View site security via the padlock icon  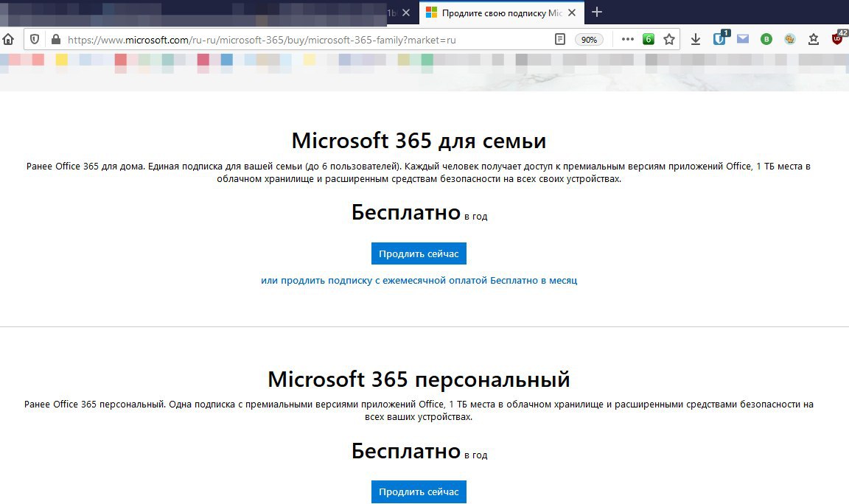[x=56, y=40]
